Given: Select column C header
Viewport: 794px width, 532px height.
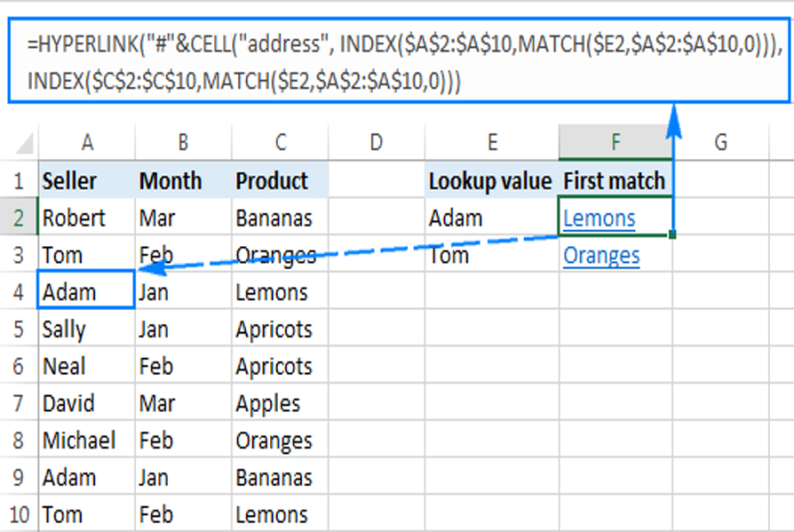Looking at the screenshot, I should (x=280, y=143).
